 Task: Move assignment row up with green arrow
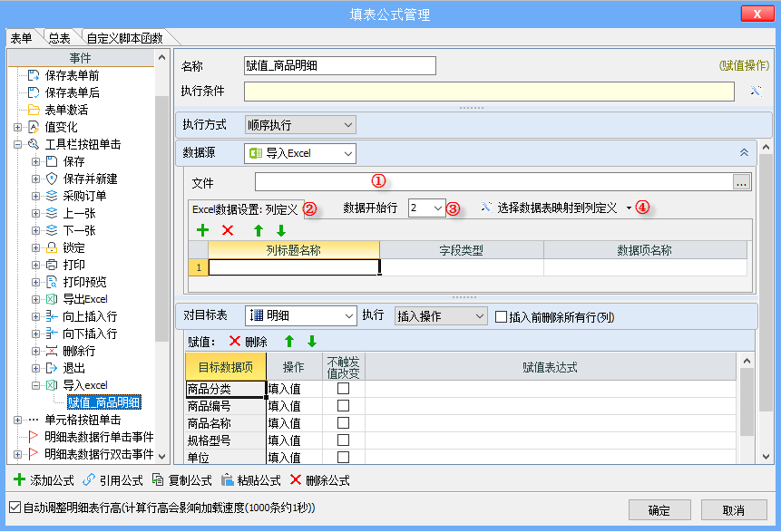(x=288, y=342)
